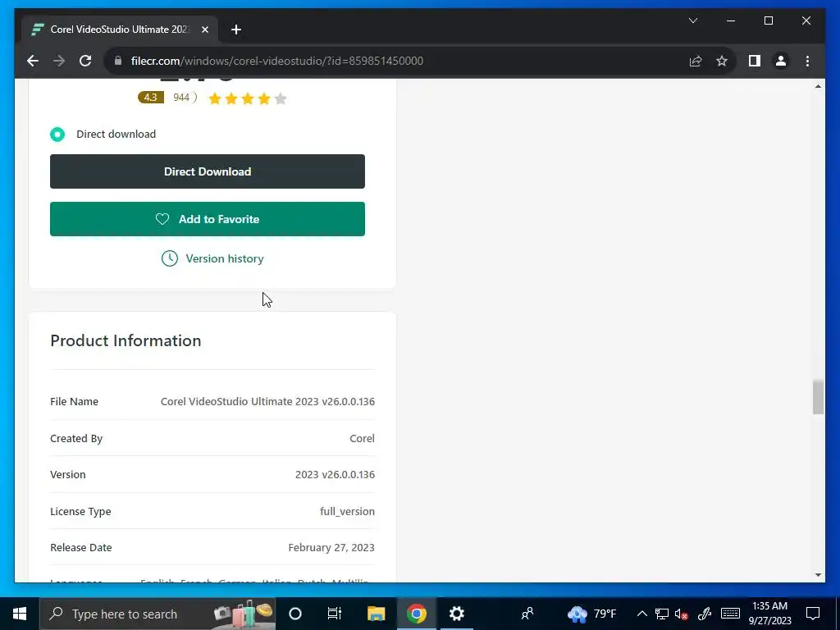The image size is (840, 630).
Task: Click the Version value '2023 v26.0.0.136'
Action: [x=335, y=475]
